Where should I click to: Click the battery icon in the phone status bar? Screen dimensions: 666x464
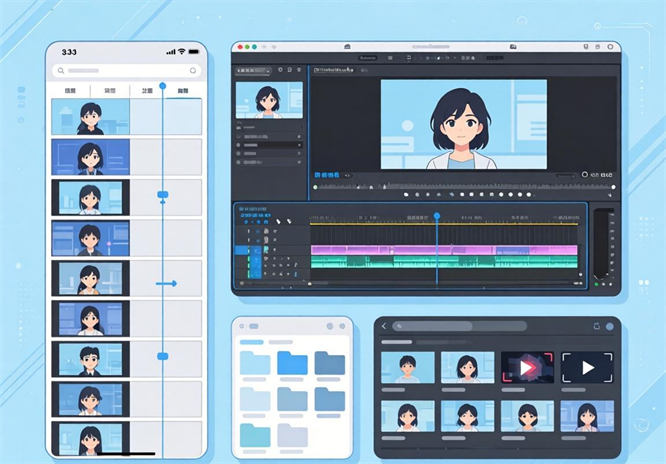click(194, 51)
